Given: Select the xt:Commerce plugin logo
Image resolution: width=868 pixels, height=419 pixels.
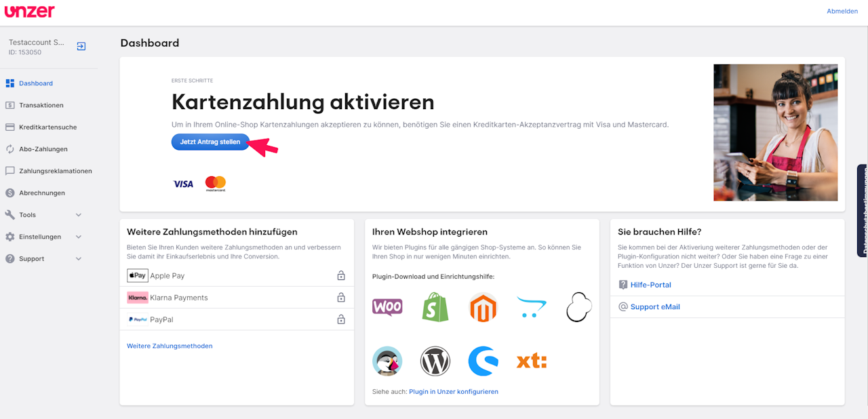Looking at the screenshot, I should pos(531,361).
